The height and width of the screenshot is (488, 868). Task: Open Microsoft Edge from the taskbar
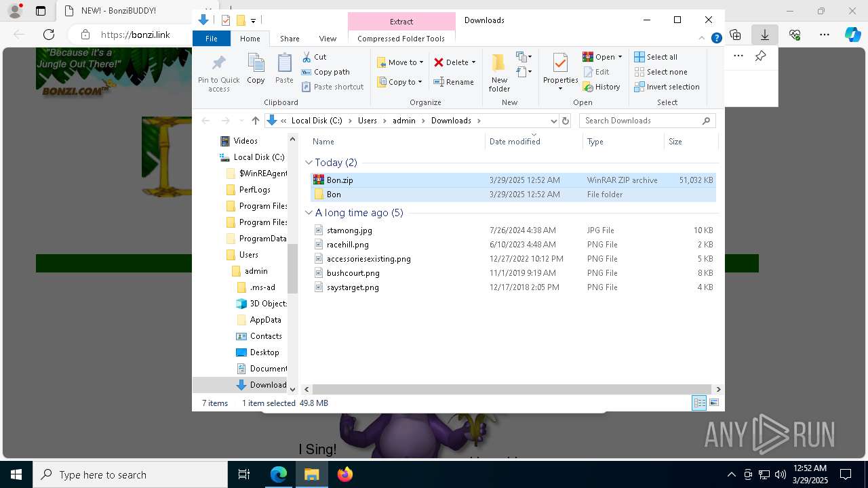tap(279, 474)
